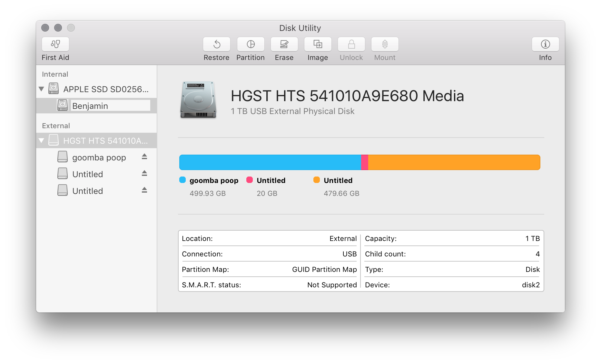Click the large hard drive icon beside HGST title
The width and height of the screenshot is (601, 364).
[x=198, y=100]
